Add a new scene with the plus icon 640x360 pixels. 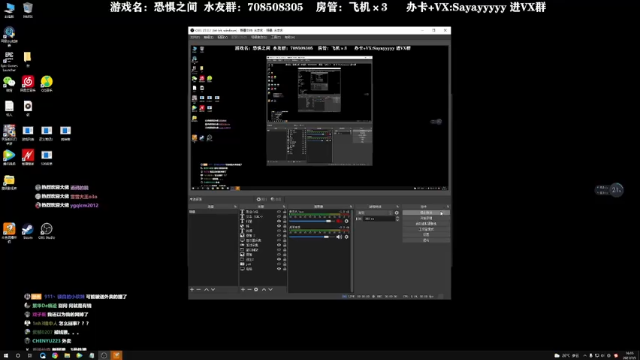point(192,289)
